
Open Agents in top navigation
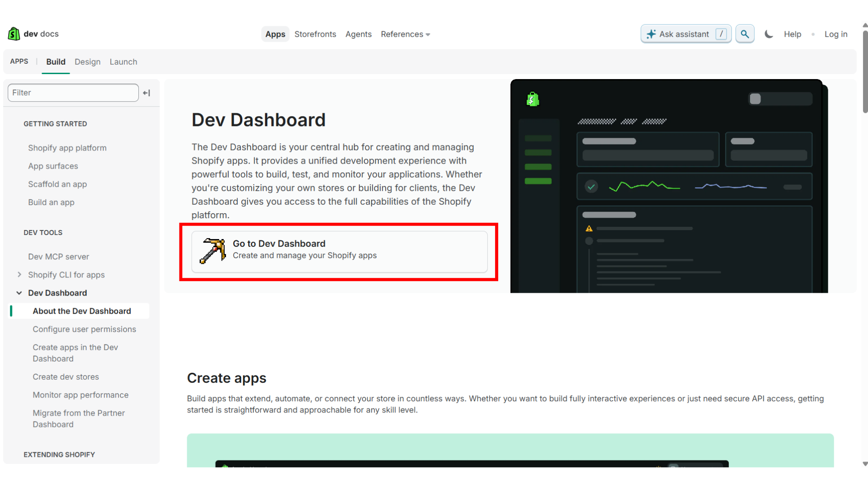click(x=359, y=34)
